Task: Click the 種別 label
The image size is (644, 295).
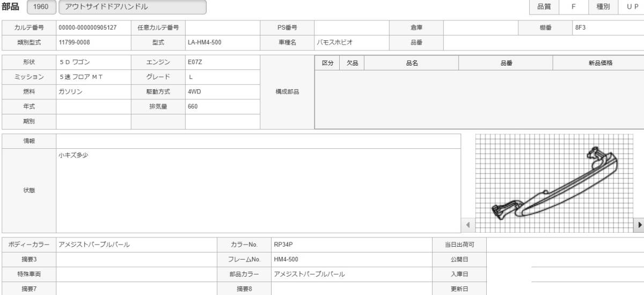Action: (603, 6)
